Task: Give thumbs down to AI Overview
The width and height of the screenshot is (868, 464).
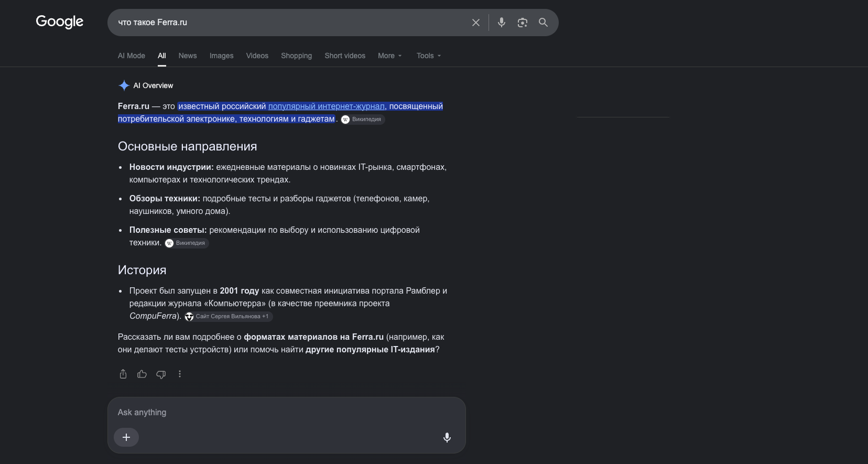Action: (x=161, y=374)
